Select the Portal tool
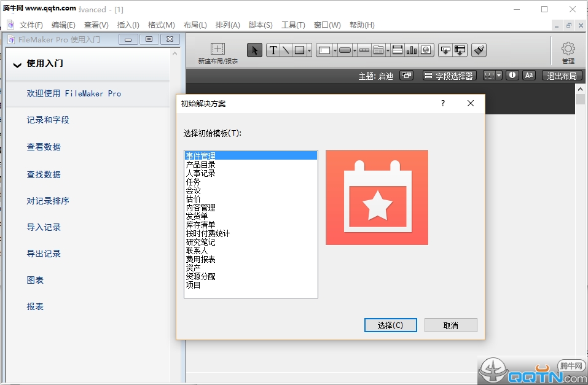588x385 pixels. [x=397, y=50]
